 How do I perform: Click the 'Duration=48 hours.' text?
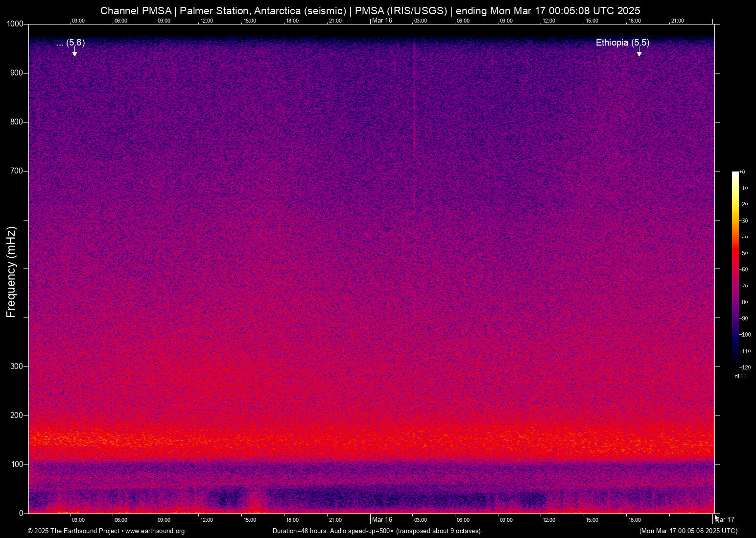pyautogui.click(x=300, y=531)
